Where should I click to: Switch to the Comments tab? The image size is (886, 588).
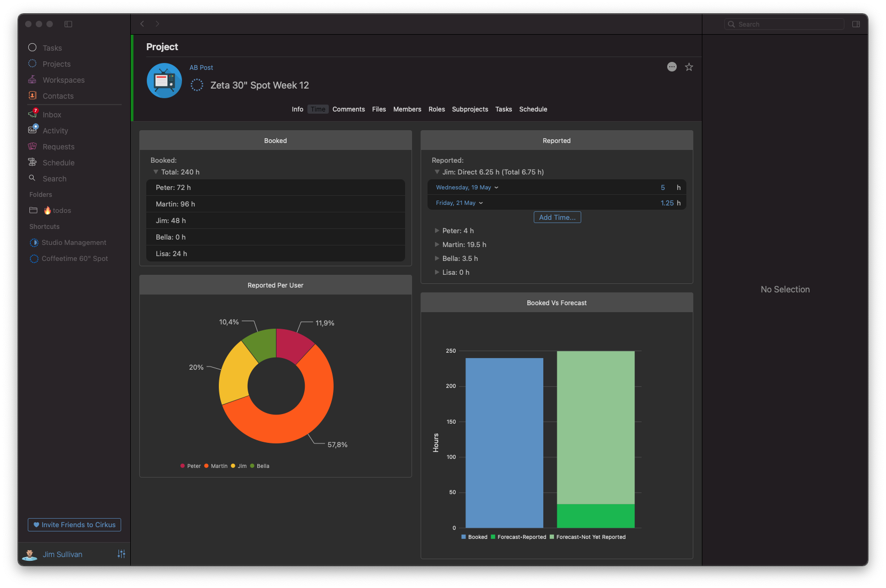349,109
